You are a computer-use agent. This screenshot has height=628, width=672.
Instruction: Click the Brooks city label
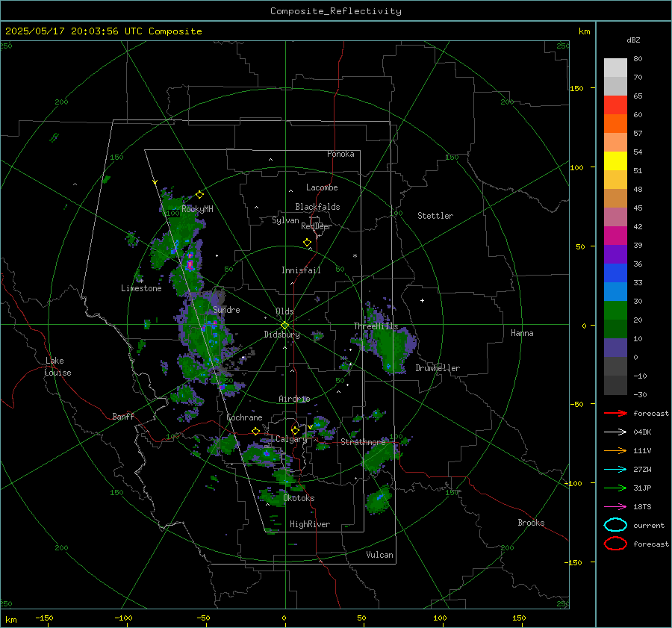pyautogui.click(x=531, y=523)
